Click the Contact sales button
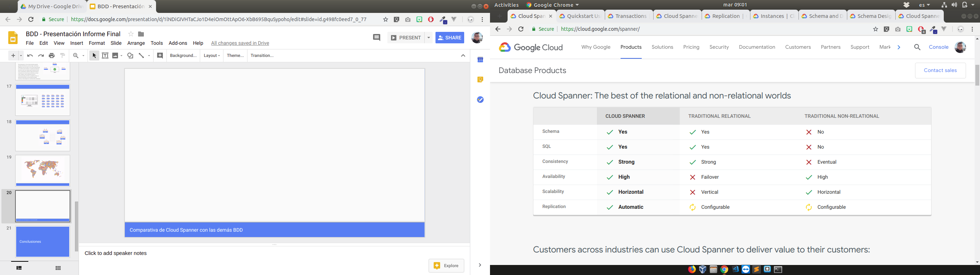Screen dimensions: 980x275 (x=940, y=71)
